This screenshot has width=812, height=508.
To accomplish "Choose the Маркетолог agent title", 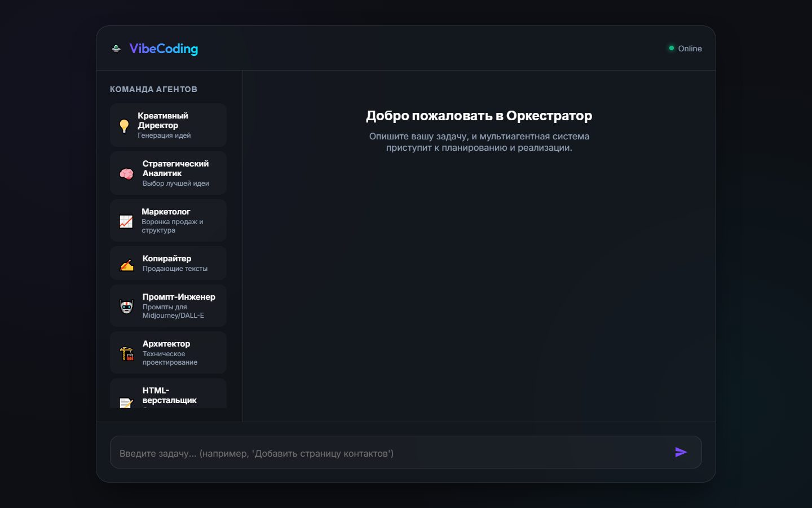I will point(166,212).
